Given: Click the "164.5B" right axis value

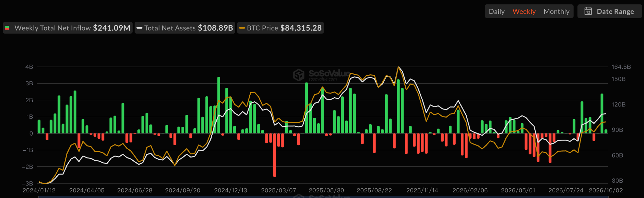Looking at the screenshot, I should (621, 67).
